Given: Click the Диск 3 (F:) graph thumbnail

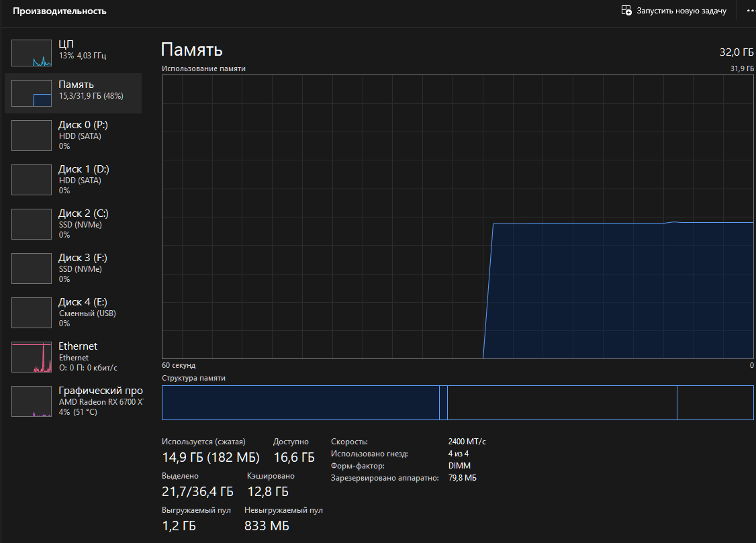Looking at the screenshot, I should pos(32,268).
